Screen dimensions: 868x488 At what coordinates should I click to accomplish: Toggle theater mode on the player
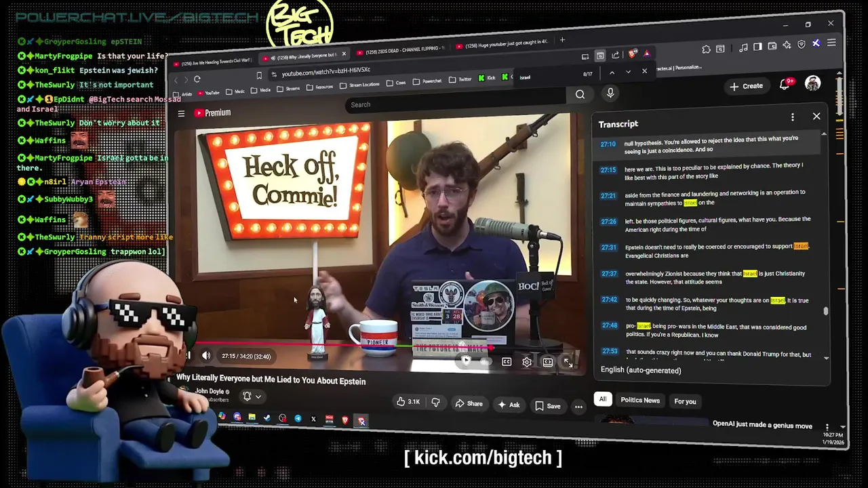tap(548, 362)
